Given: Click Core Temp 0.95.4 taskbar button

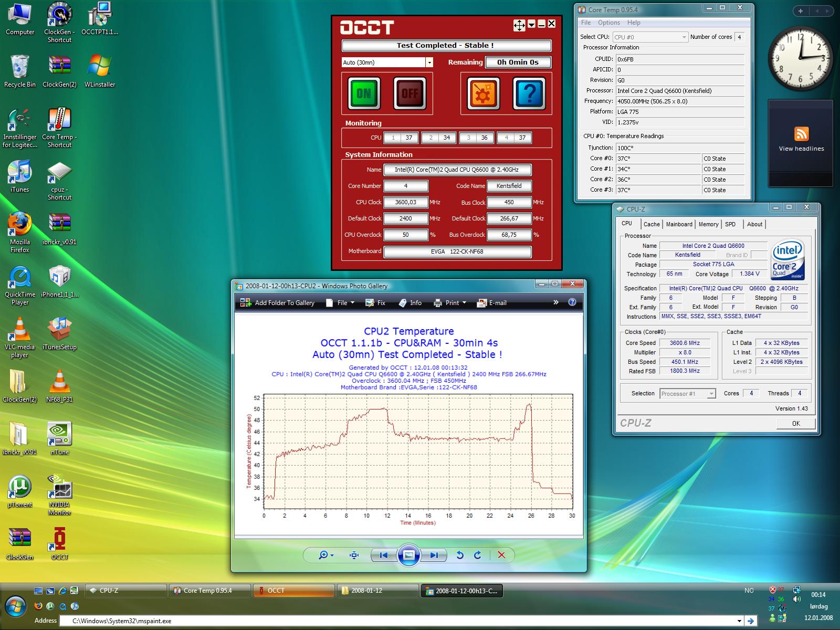Looking at the screenshot, I should coord(210,591).
